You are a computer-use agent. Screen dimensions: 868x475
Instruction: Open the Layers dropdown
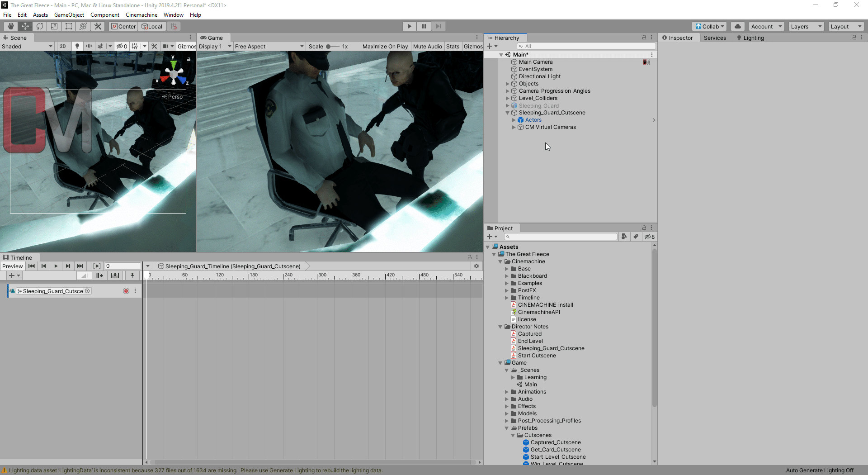(x=807, y=26)
